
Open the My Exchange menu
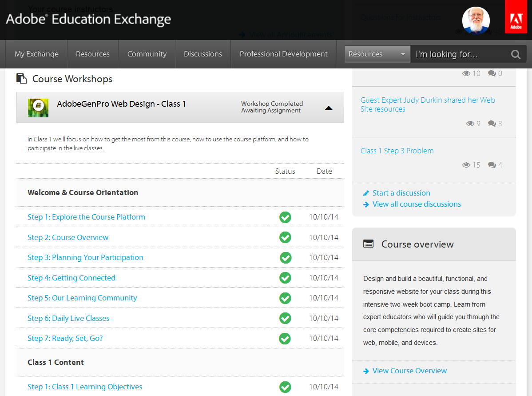point(37,54)
